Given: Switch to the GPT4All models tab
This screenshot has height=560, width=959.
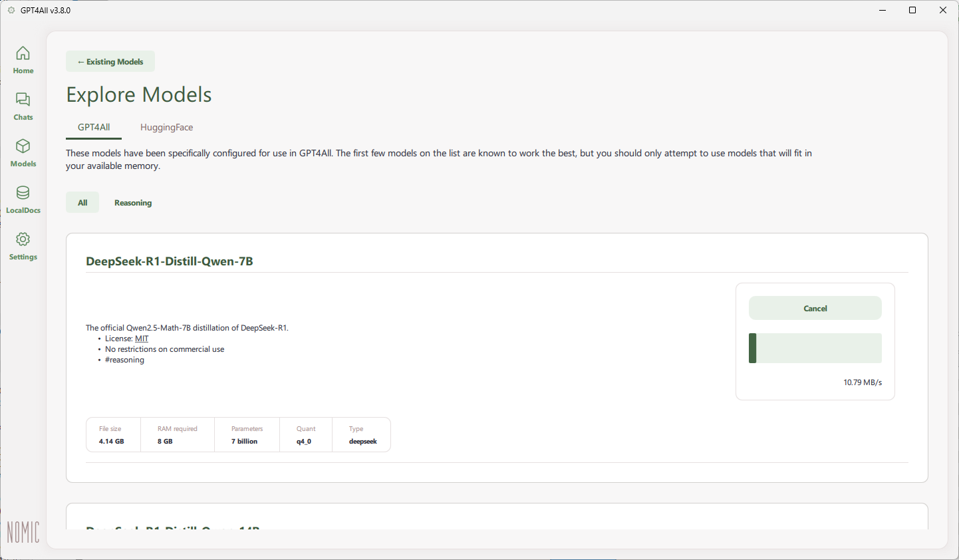Looking at the screenshot, I should tap(94, 127).
